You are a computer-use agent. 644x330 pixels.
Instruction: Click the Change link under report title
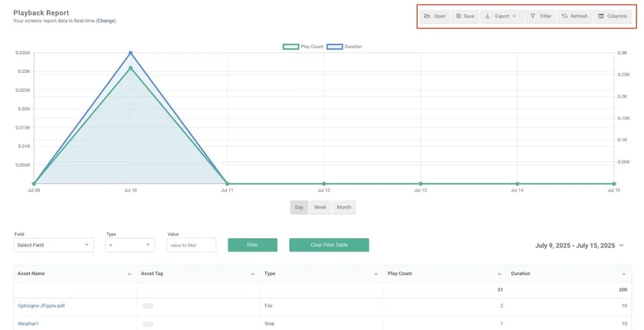106,21
